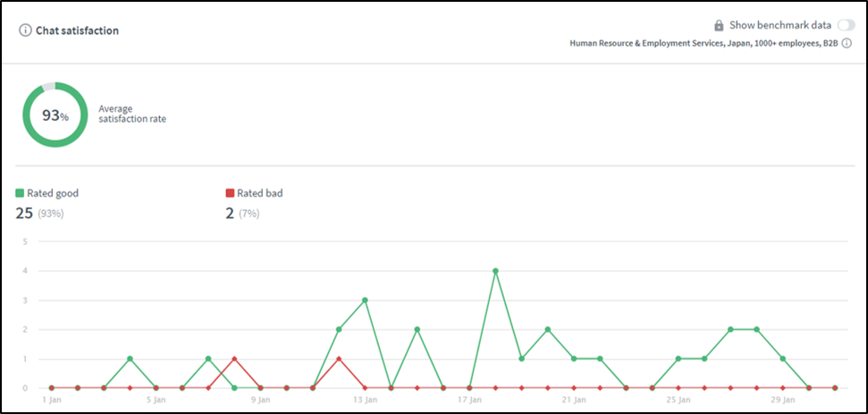
Task: Click the green data point at 3 on 13 Jan
Action: pos(365,300)
